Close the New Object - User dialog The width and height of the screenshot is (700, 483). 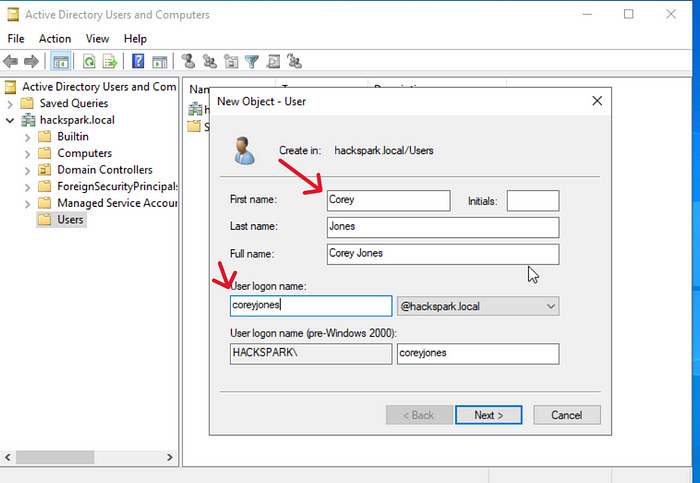point(597,101)
